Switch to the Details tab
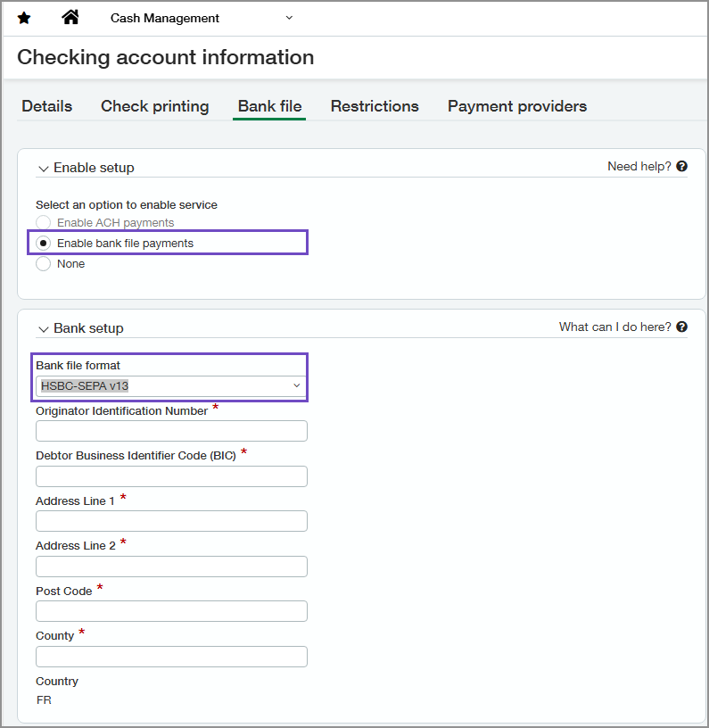The image size is (709, 728). click(x=46, y=105)
